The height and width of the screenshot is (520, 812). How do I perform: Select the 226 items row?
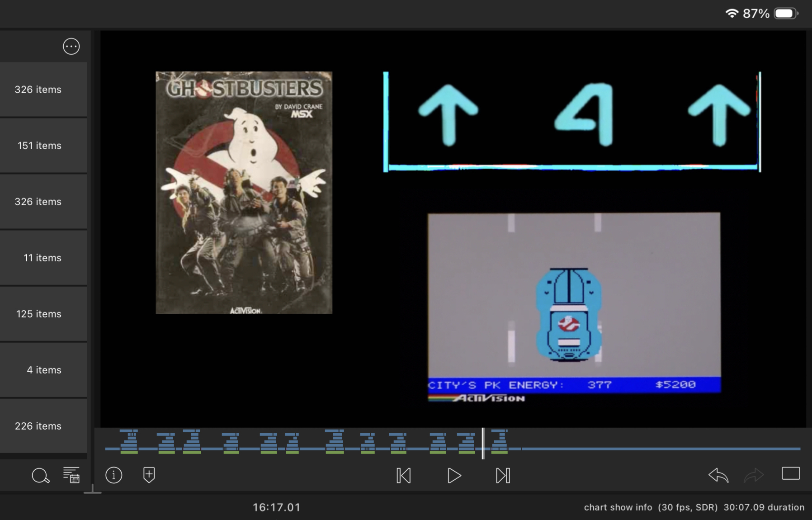tap(43, 426)
